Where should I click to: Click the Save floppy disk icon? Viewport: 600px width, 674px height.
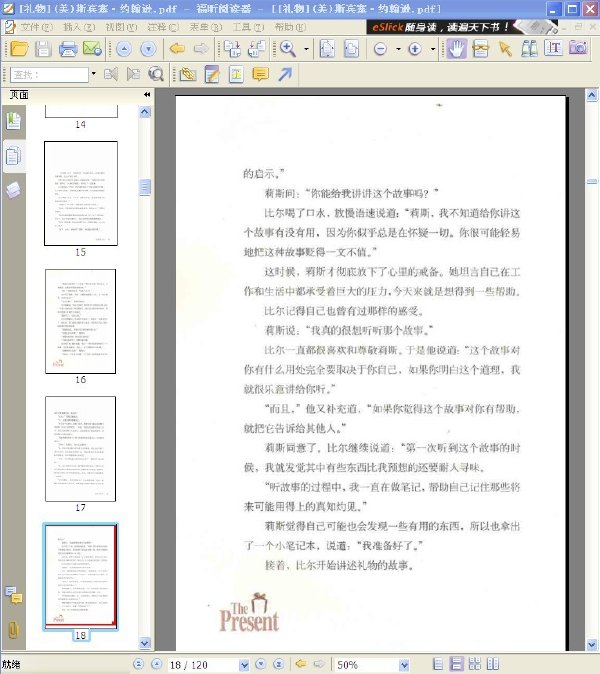tap(43, 49)
